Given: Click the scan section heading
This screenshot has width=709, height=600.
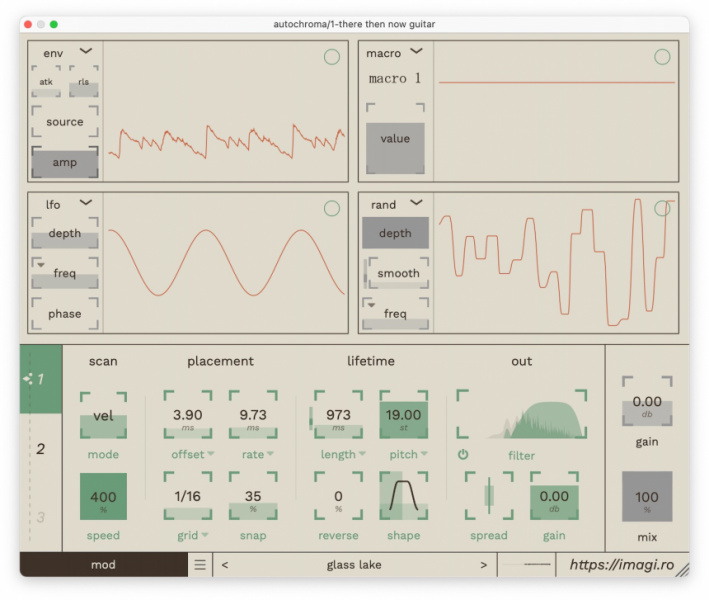Looking at the screenshot, I should point(103,361).
